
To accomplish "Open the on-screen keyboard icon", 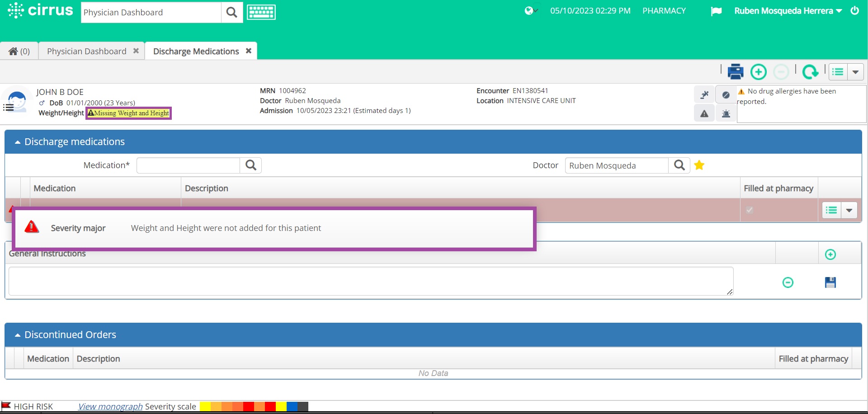I will 261,12.
